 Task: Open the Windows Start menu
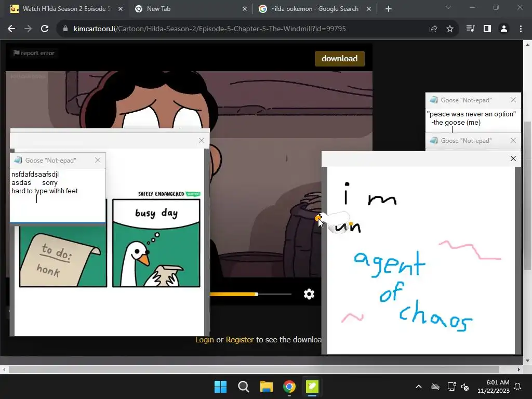[220, 387]
